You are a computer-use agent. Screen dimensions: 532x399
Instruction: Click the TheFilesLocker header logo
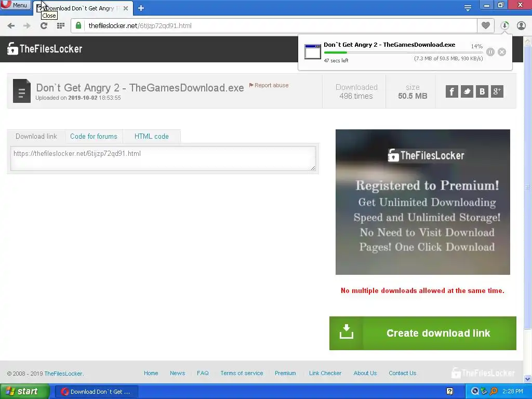point(45,49)
